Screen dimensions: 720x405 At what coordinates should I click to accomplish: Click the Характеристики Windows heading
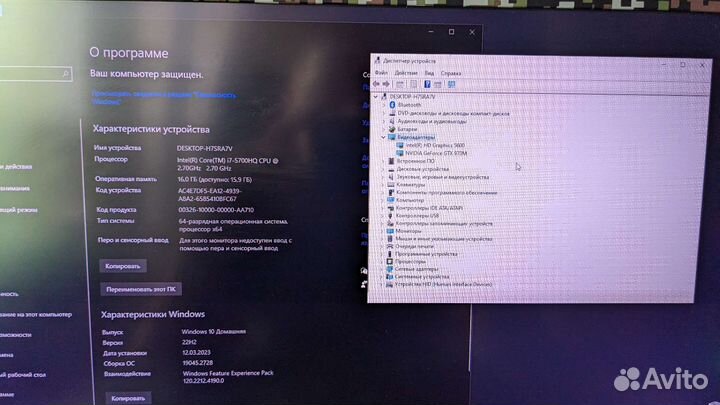pos(153,314)
